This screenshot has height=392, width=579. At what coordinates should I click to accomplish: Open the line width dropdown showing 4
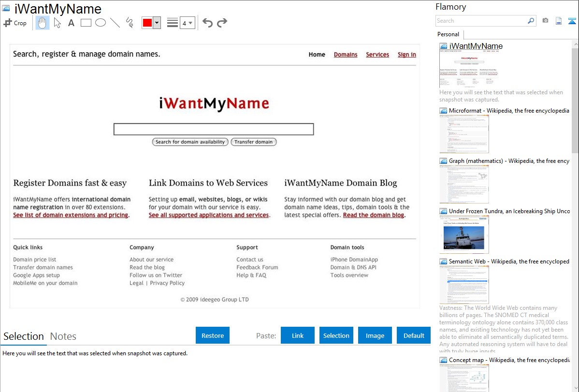(x=188, y=23)
